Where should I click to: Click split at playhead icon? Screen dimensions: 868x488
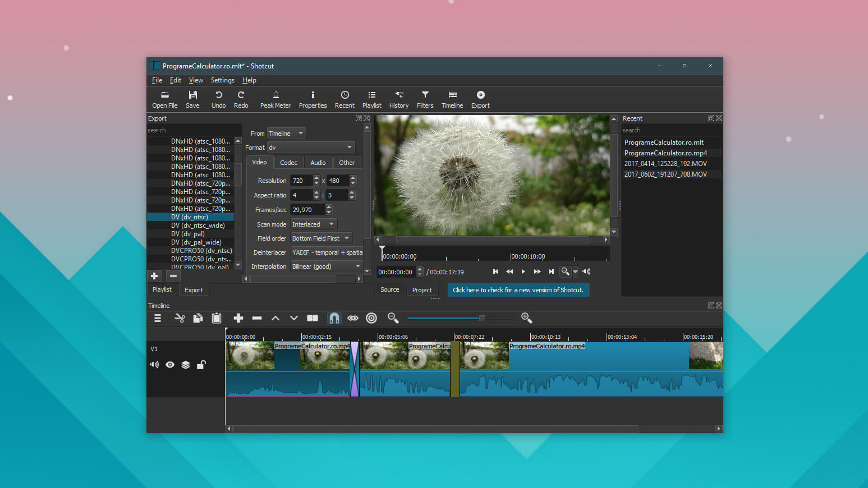[313, 319]
